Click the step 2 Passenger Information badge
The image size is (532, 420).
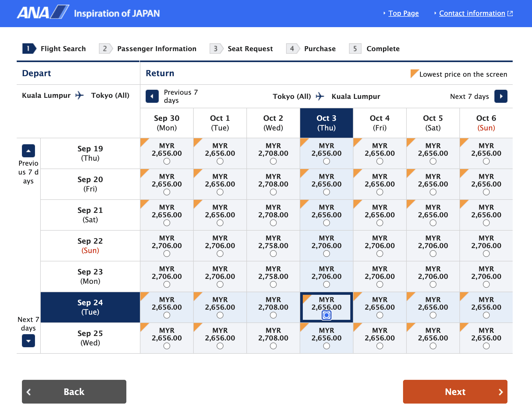105,49
